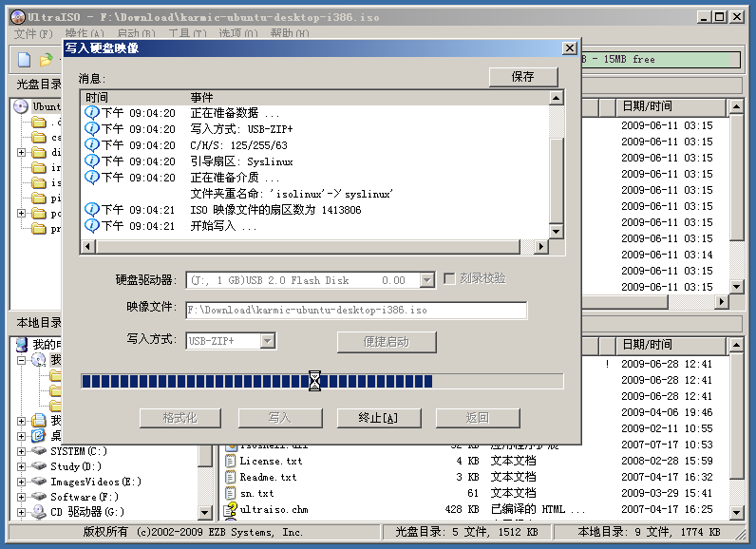Expand the 'di' folder in disc tree
Viewport: 756px width, 549px height.
click(x=21, y=152)
